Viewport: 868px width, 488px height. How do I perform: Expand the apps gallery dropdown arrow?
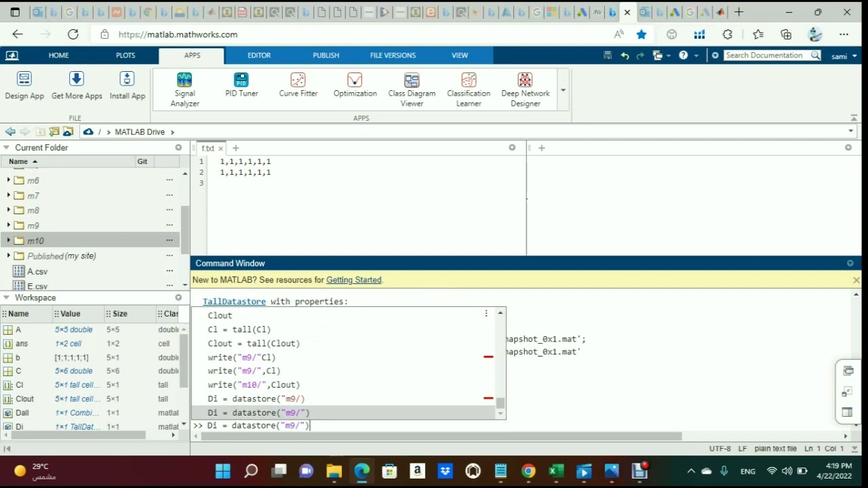pos(563,90)
